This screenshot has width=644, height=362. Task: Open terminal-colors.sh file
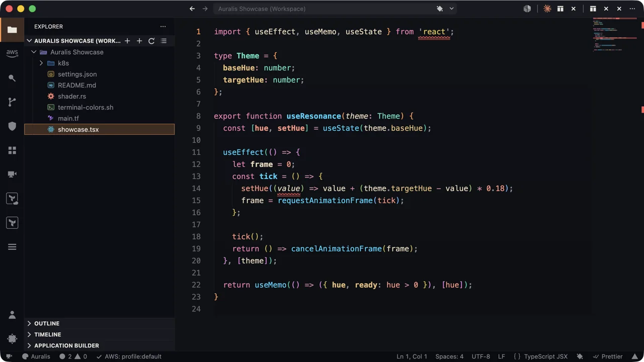coord(99,107)
